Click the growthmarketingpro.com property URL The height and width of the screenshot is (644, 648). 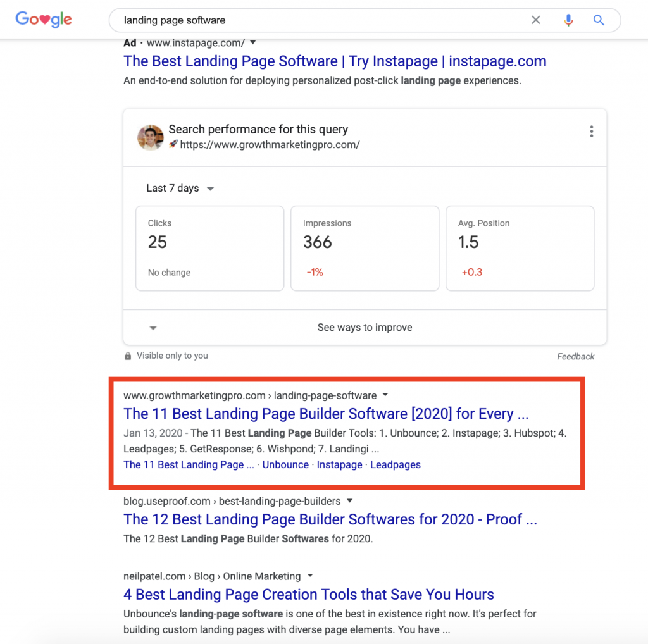coord(270,145)
